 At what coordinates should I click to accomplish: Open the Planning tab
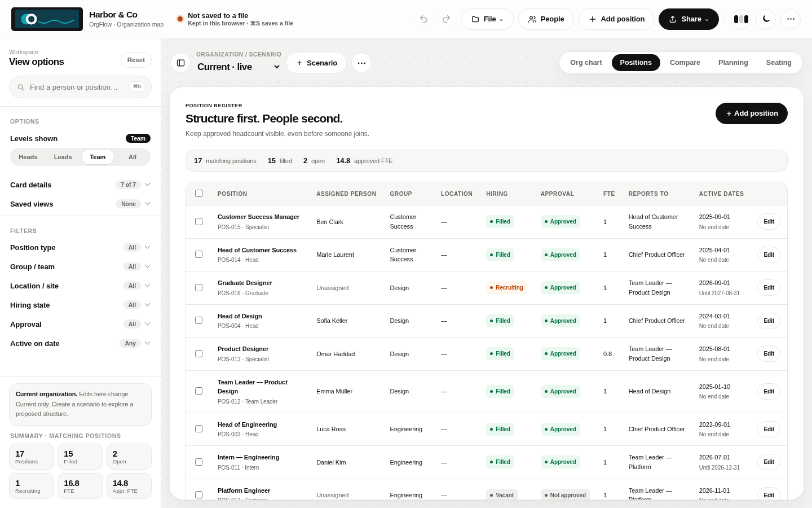tap(733, 63)
